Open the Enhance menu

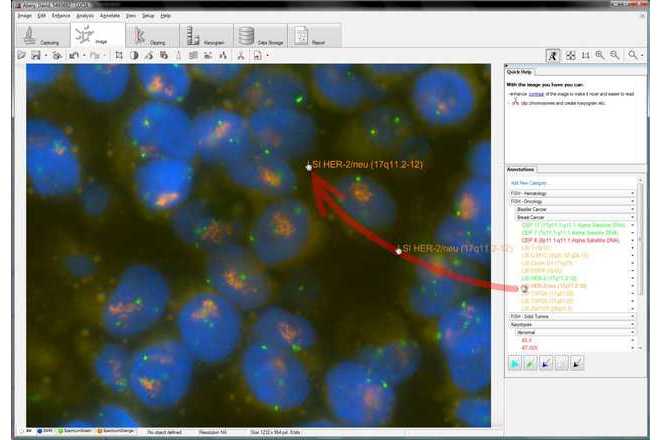(61, 16)
